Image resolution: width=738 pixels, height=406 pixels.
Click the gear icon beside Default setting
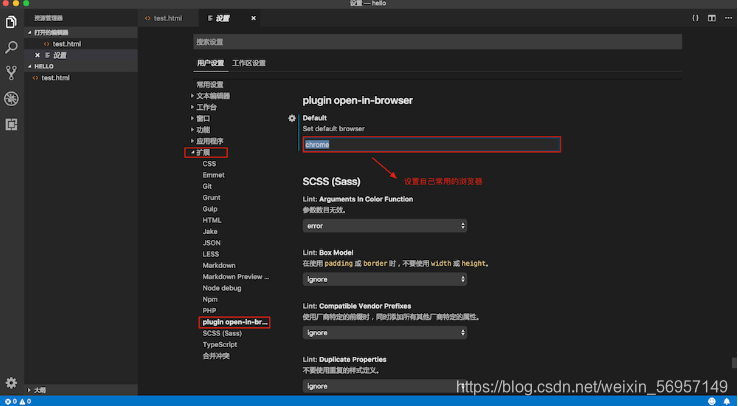(292, 118)
